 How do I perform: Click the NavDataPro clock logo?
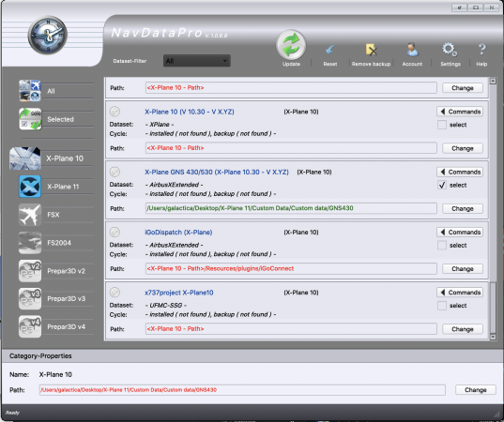tap(48, 35)
